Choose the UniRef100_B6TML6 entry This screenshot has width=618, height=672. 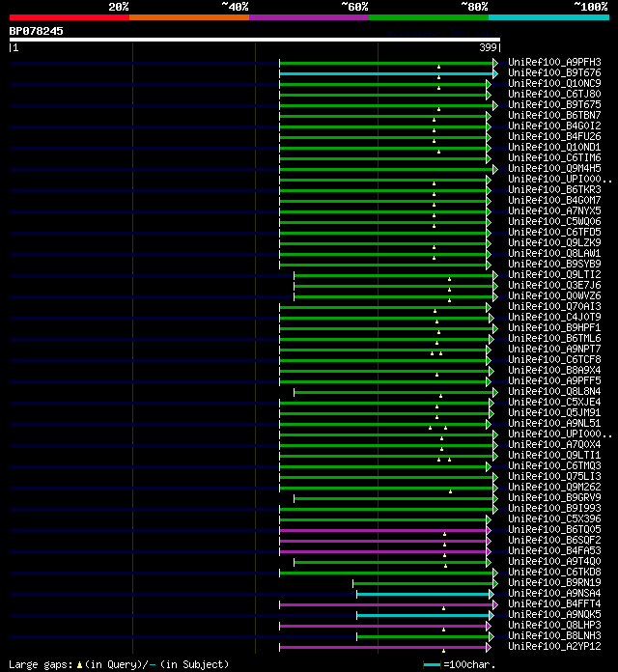554,338
